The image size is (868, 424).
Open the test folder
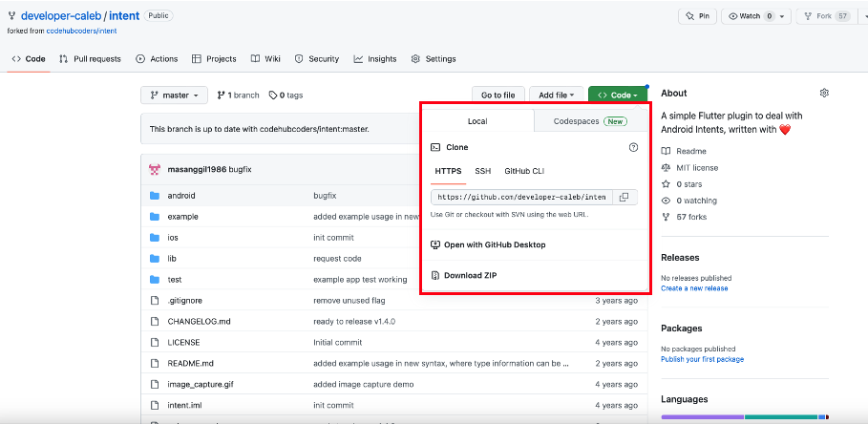(175, 280)
